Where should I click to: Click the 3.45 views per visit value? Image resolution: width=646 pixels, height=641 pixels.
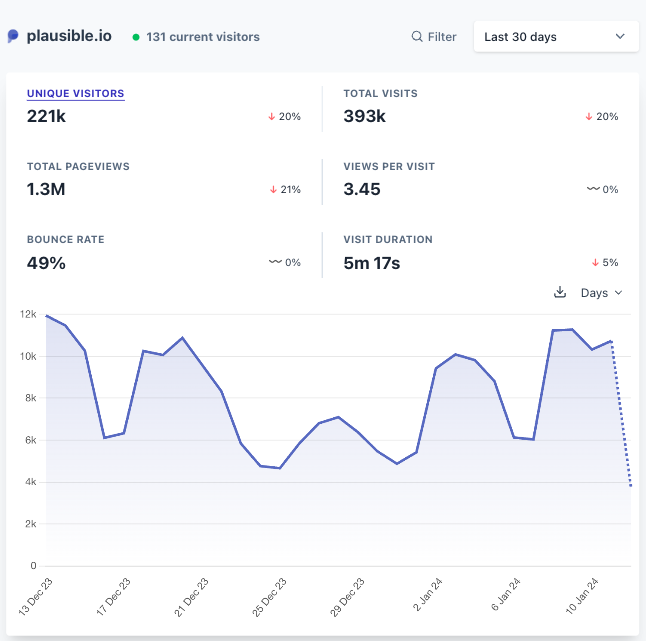(x=362, y=189)
